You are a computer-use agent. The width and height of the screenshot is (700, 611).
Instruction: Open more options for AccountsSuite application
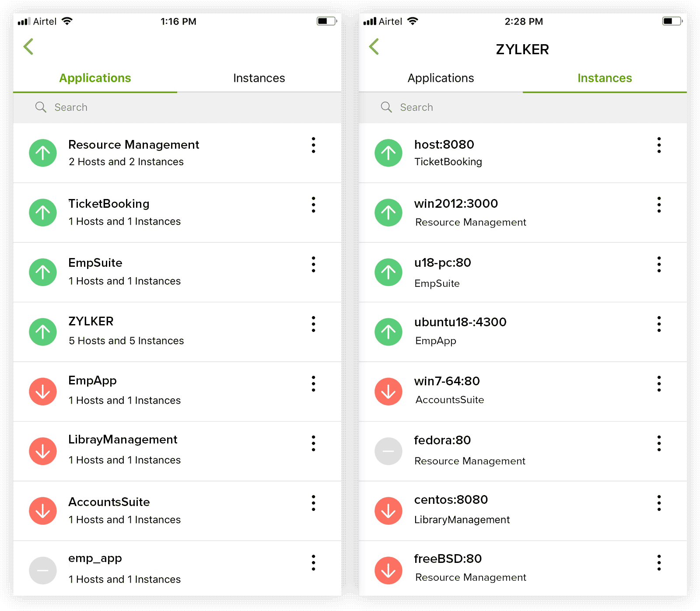click(x=313, y=503)
